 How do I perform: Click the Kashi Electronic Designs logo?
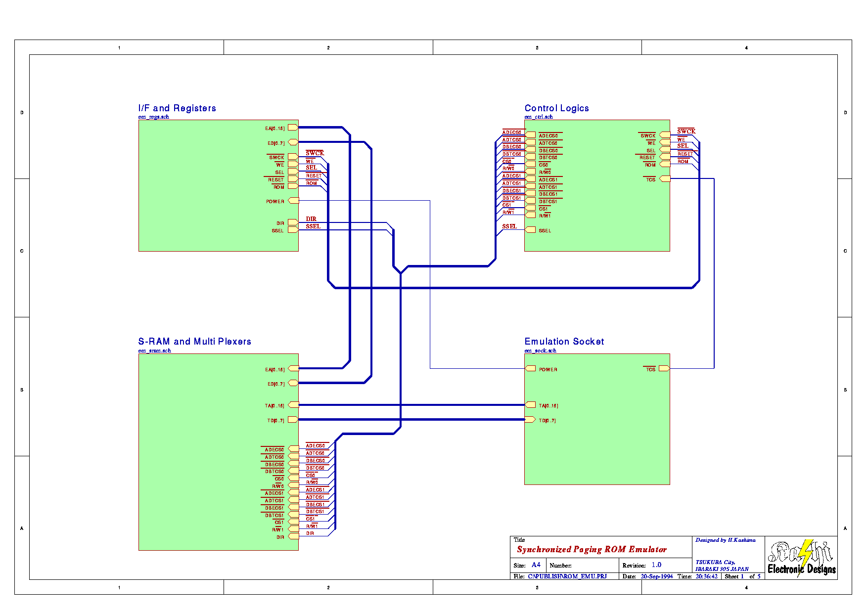click(x=801, y=558)
